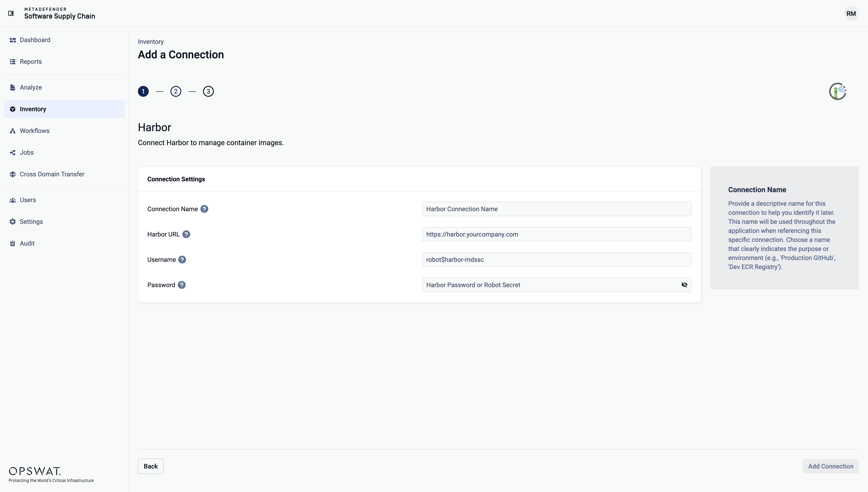
Task: Select step 1 in the wizard
Action: point(143,91)
